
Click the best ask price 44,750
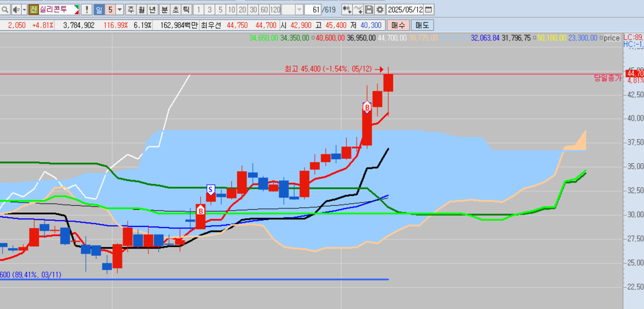tap(237, 25)
